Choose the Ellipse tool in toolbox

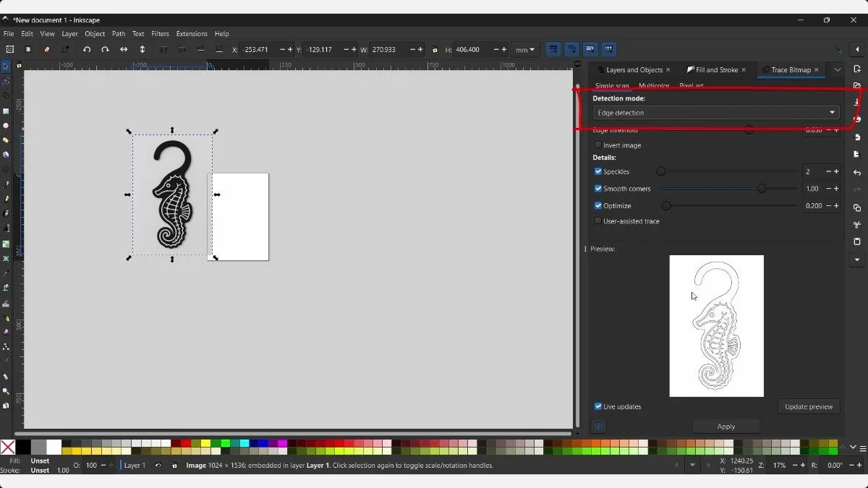6,126
